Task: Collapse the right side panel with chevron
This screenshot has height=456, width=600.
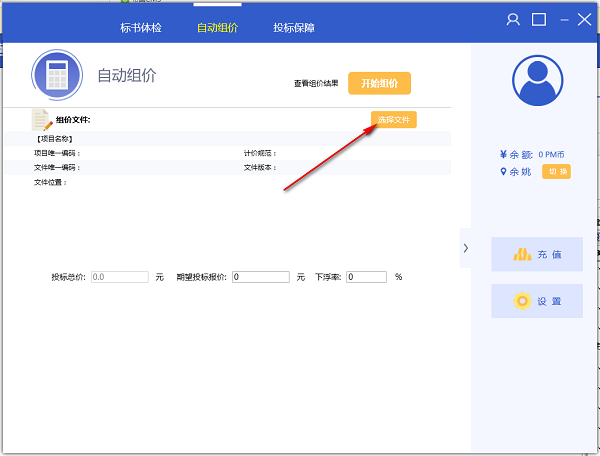Action: click(465, 247)
